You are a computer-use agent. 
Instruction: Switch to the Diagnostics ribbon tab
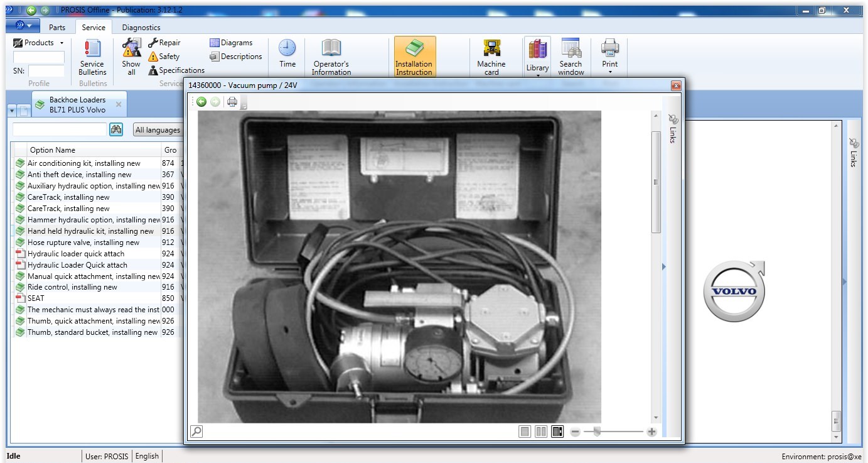pos(141,27)
